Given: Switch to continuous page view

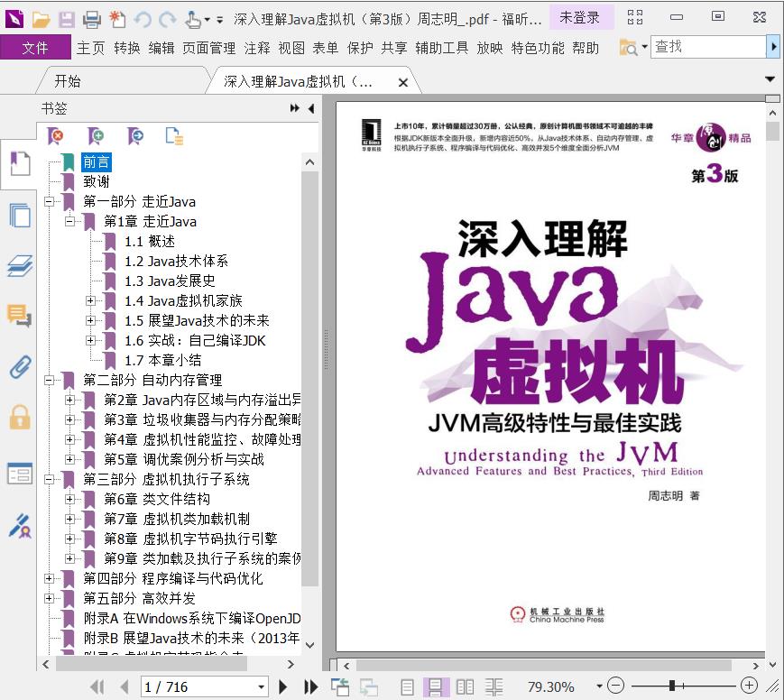Looking at the screenshot, I should coord(435,687).
